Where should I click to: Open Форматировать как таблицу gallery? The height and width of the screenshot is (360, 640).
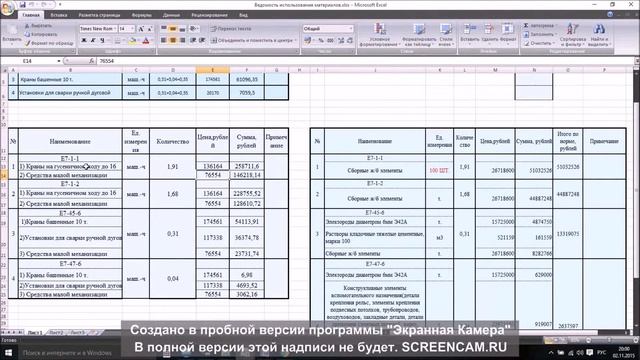[x=419, y=35]
